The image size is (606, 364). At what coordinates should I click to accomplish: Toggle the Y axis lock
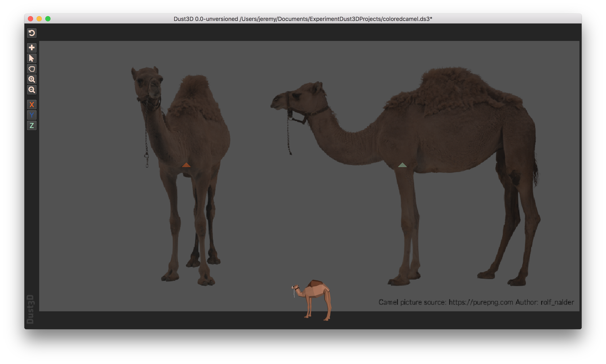[x=32, y=115]
